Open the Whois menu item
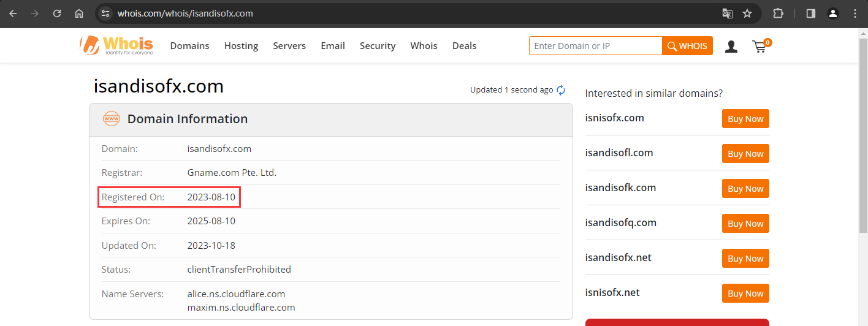Viewport: 868px width, 326px height. click(x=424, y=46)
